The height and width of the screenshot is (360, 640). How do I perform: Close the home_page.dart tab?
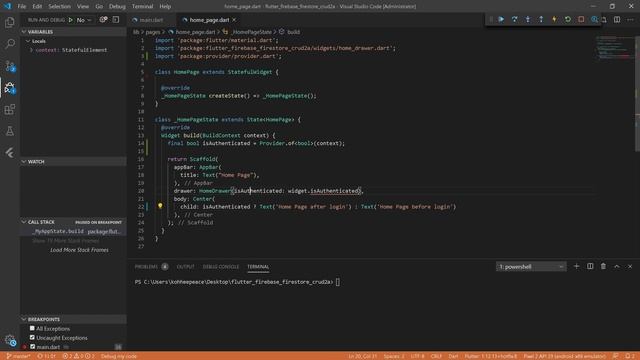coord(234,20)
